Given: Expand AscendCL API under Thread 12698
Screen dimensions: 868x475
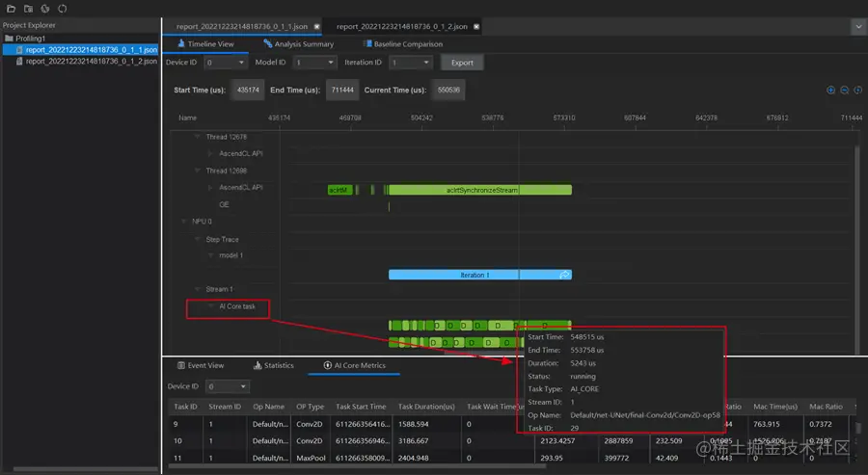Looking at the screenshot, I should pyautogui.click(x=210, y=188).
